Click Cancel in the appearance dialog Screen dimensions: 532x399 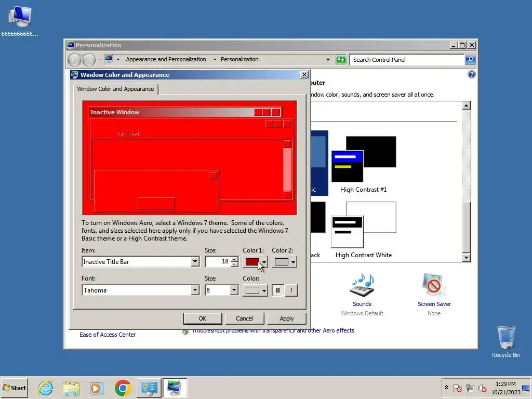point(244,318)
